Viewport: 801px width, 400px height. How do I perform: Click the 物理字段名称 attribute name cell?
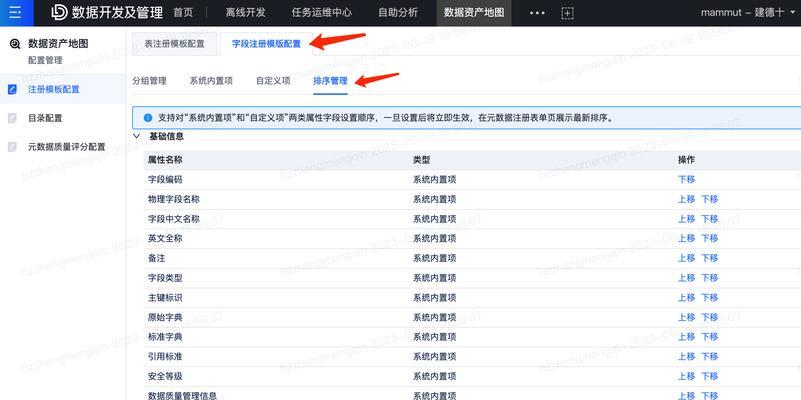(174, 199)
